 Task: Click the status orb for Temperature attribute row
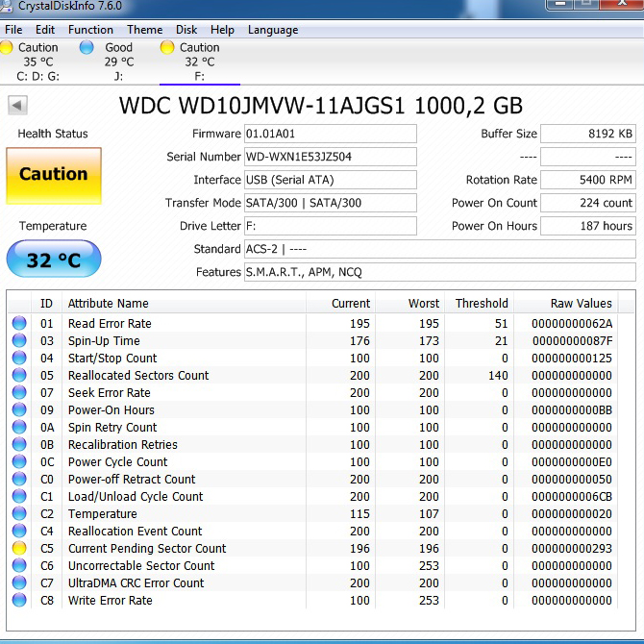point(19,513)
